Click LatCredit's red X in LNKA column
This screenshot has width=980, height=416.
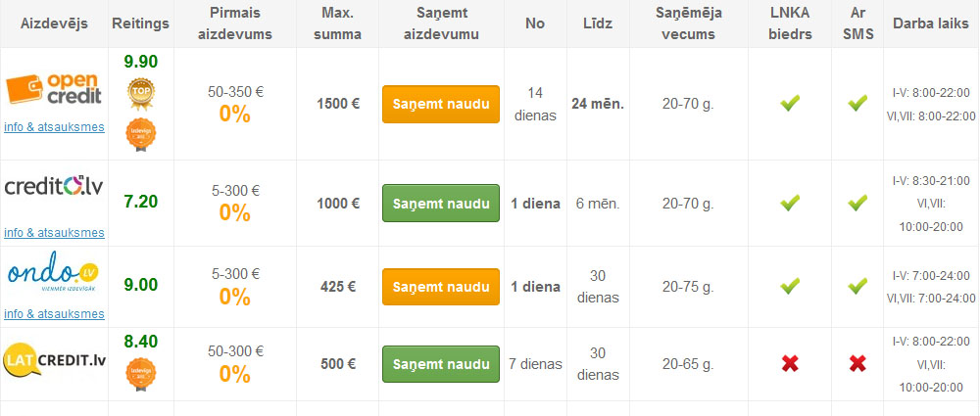(790, 364)
